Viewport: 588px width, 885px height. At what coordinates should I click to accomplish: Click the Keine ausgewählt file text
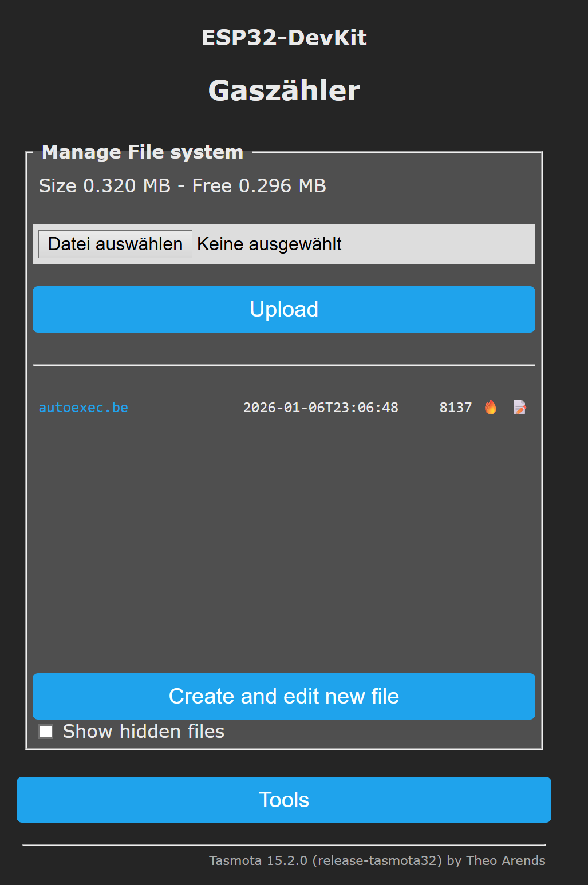point(269,244)
